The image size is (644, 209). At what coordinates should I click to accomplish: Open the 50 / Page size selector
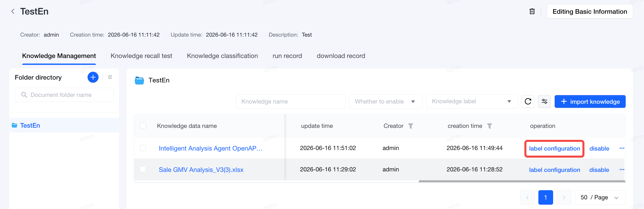[600, 197]
